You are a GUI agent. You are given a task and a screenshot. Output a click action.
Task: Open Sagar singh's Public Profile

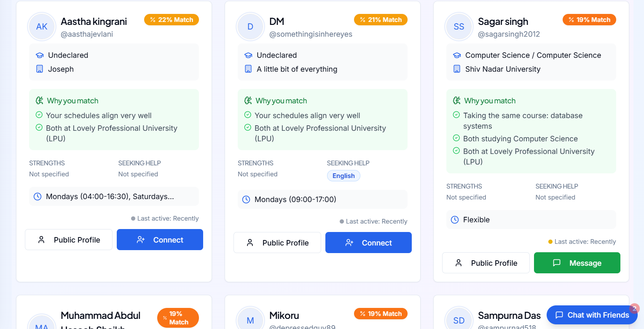click(x=486, y=263)
